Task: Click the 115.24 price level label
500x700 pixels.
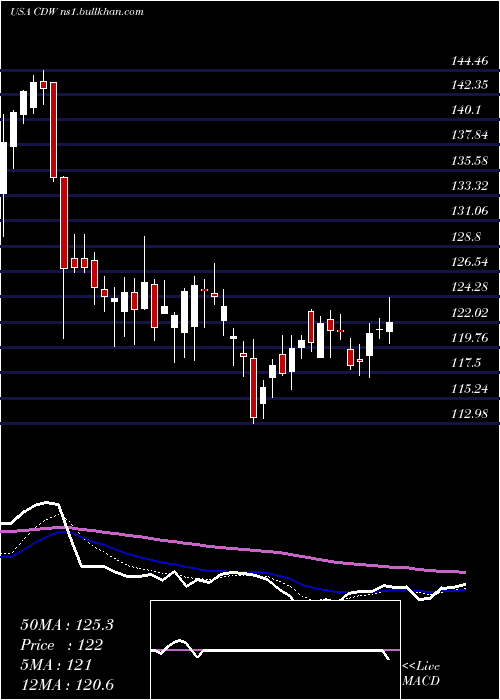Action: coord(472,388)
